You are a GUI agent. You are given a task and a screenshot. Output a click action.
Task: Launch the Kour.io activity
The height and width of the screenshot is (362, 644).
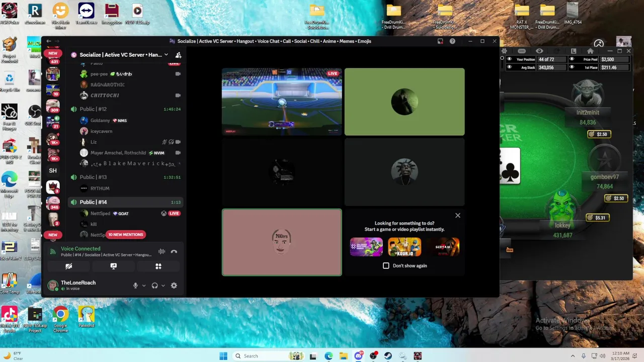click(x=405, y=247)
